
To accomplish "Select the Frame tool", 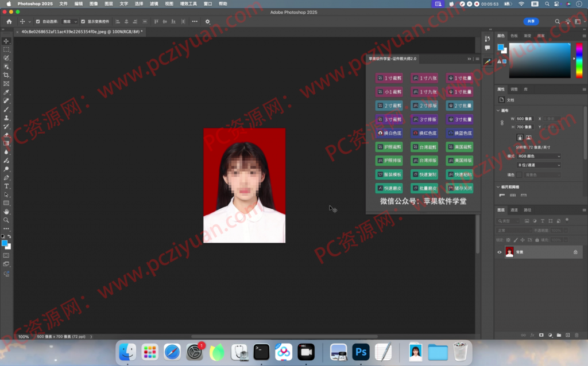I will point(6,84).
